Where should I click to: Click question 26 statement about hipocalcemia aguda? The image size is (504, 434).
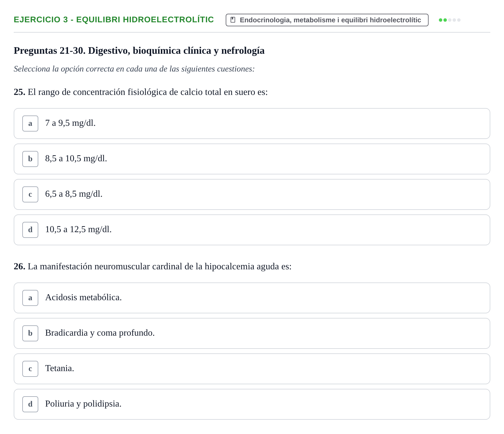coord(153,266)
